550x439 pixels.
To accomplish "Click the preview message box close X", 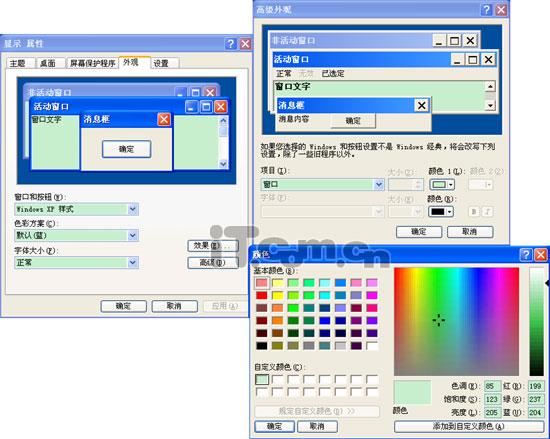I will coord(422,105).
